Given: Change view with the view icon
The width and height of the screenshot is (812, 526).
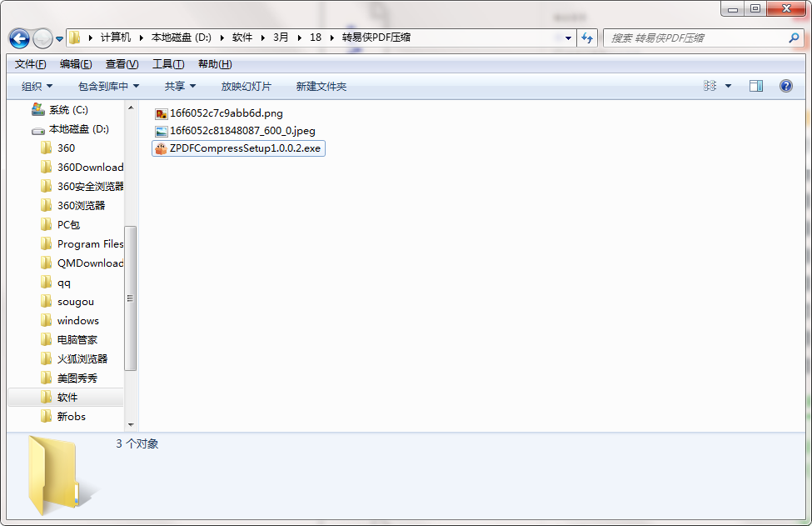Looking at the screenshot, I should click(710, 86).
